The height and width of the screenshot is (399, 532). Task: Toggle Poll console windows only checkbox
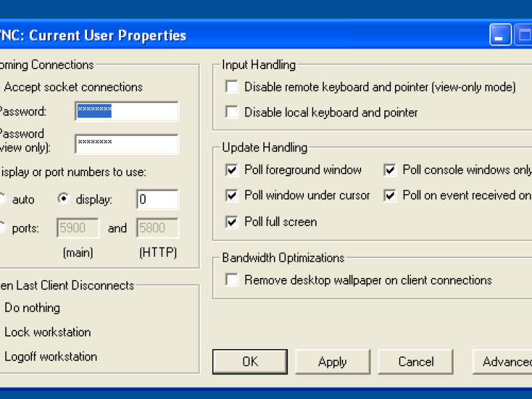coord(390,170)
